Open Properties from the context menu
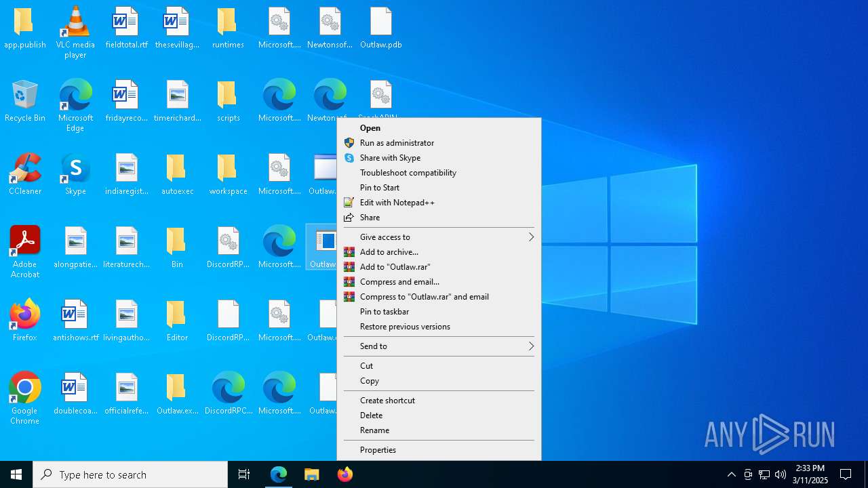 pyautogui.click(x=439, y=450)
